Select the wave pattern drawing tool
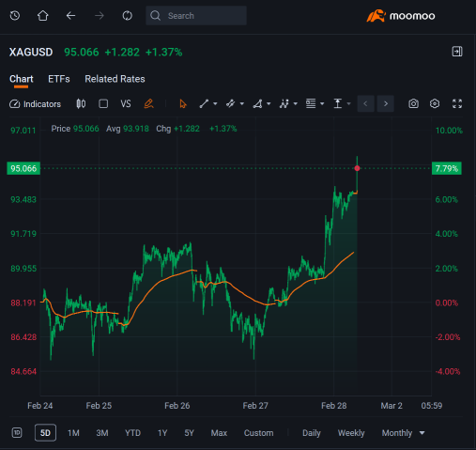This screenshot has width=476, height=450. coord(284,103)
